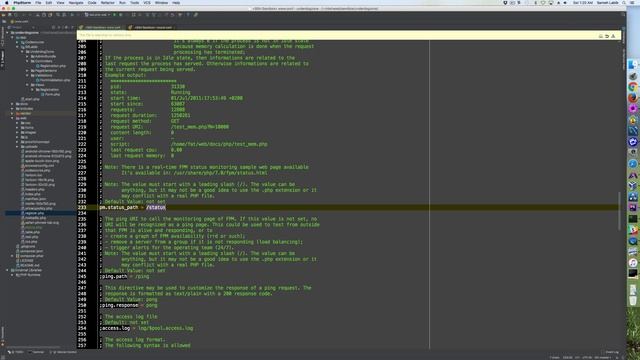Open the Tools menu
The height and width of the screenshot is (360, 640).
[x=134, y=2]
